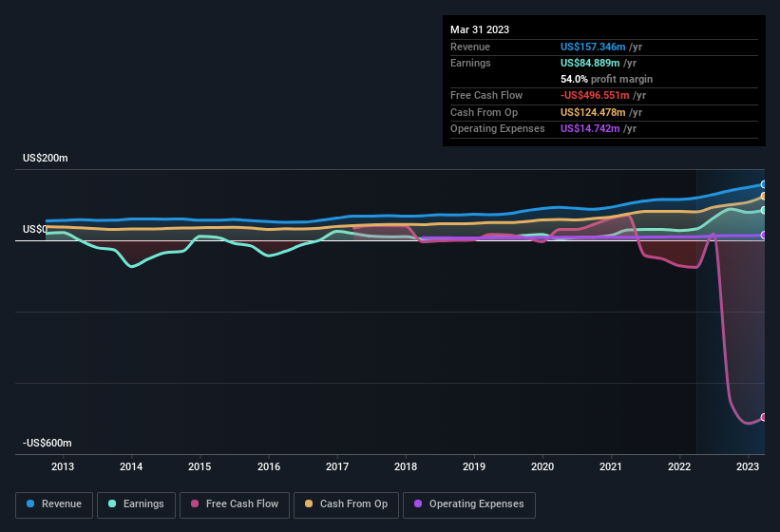Click the Earnings label in the tooltip
This screenshot has height=532, width=780.
pos(470,63)
